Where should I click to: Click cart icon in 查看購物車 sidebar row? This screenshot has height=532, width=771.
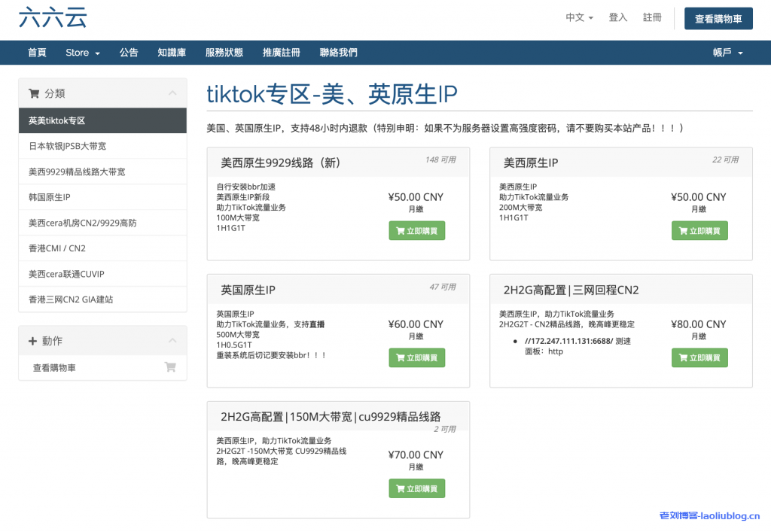pyautogui.click(x=170, y=368)
